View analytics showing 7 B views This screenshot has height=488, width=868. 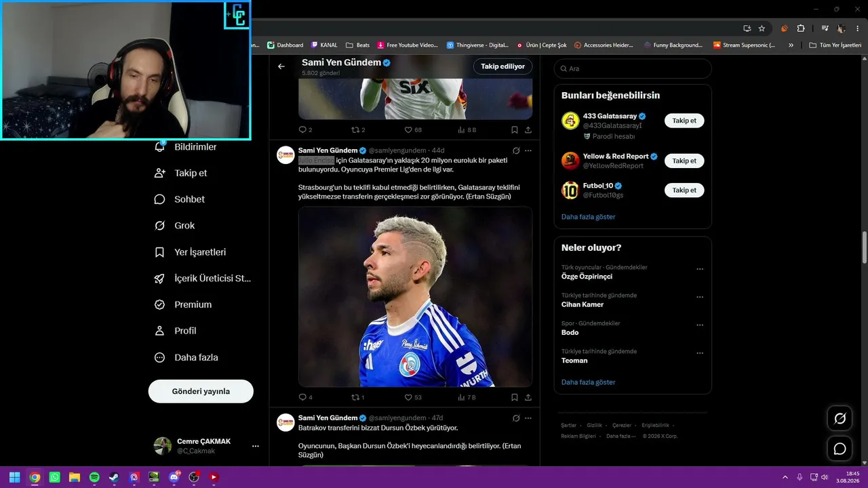[x=467, y=397]
